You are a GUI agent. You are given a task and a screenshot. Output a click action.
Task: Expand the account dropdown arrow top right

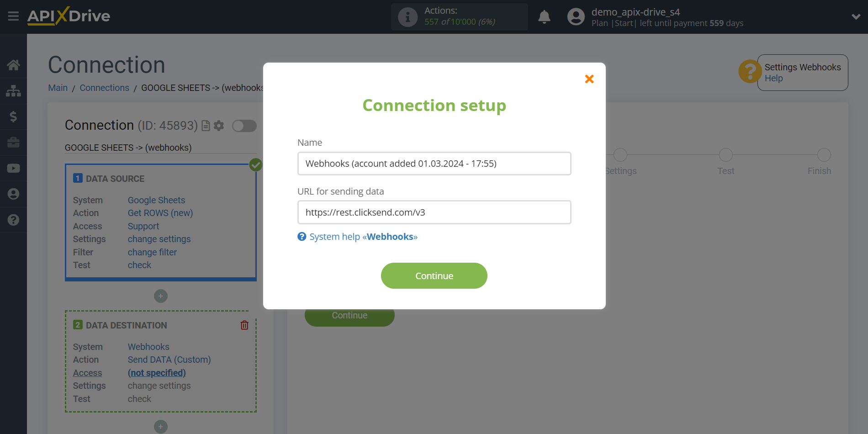click(856, 16)
